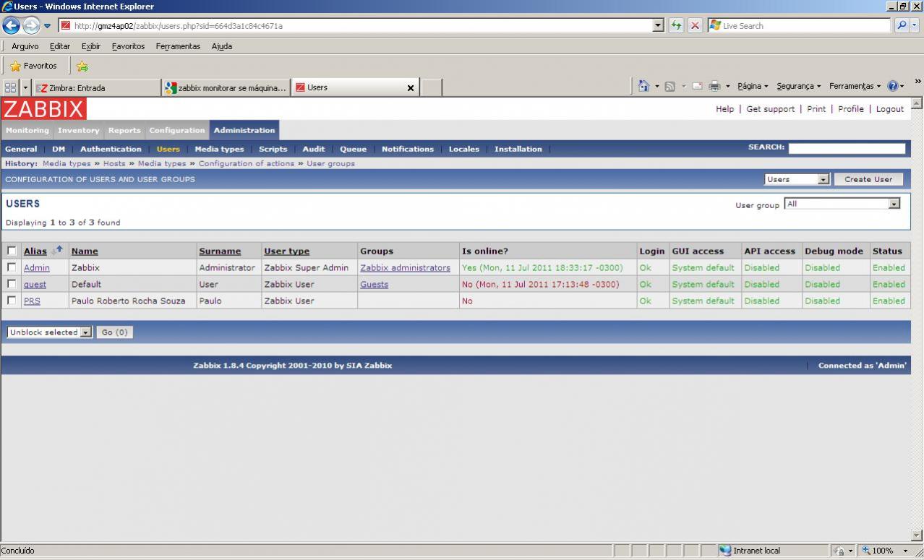924x560 pixels.
Task: Check the PRS user row checkbox
Action: [11, 301]
